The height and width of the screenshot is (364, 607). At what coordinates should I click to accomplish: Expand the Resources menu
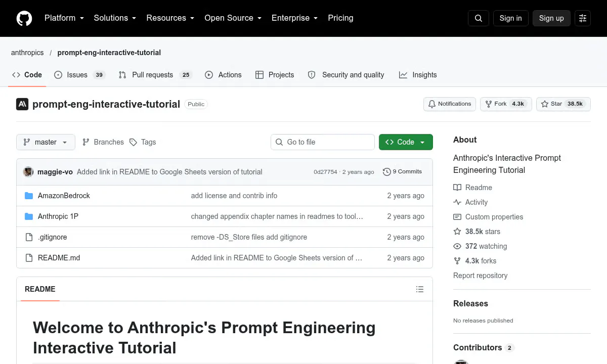click(x=170, y=18)
